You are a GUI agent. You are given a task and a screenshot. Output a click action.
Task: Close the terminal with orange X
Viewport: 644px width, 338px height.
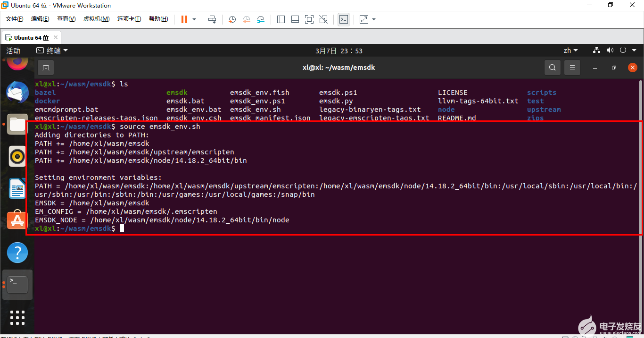click(633, 68)
